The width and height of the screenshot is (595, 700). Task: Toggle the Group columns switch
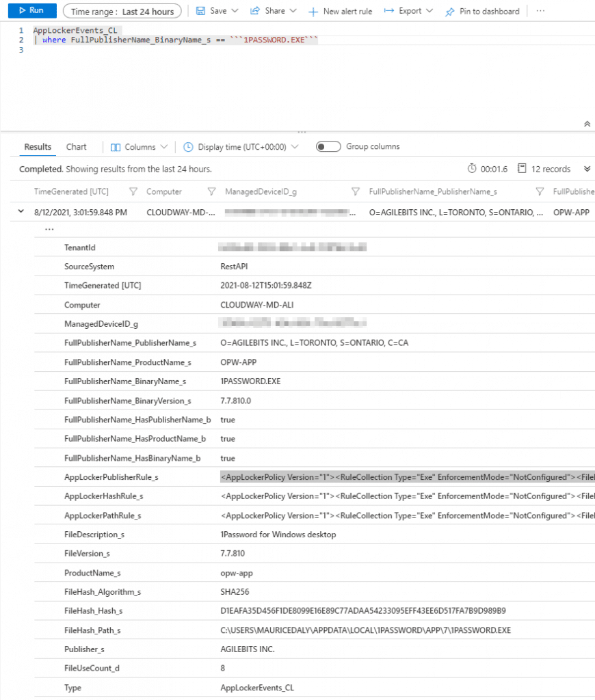[328, 146]
